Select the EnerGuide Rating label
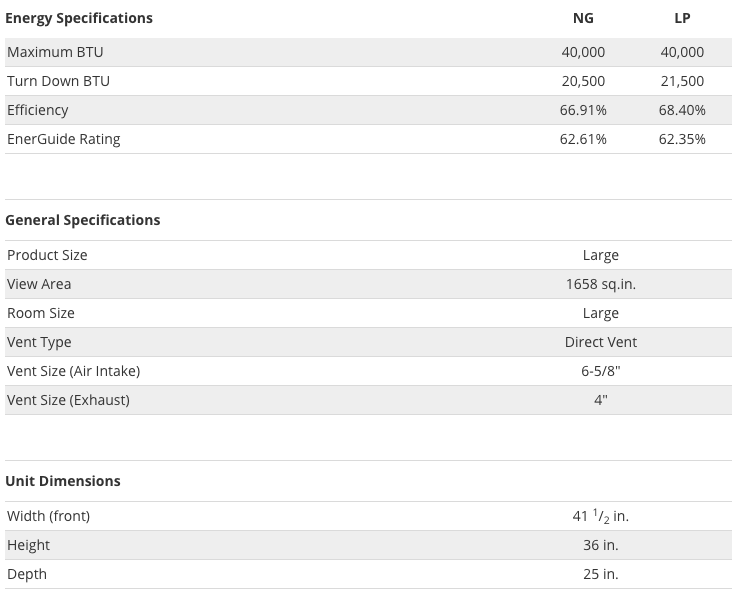The width and height of the screenshot is (733, 594). (x=64, y=139)
